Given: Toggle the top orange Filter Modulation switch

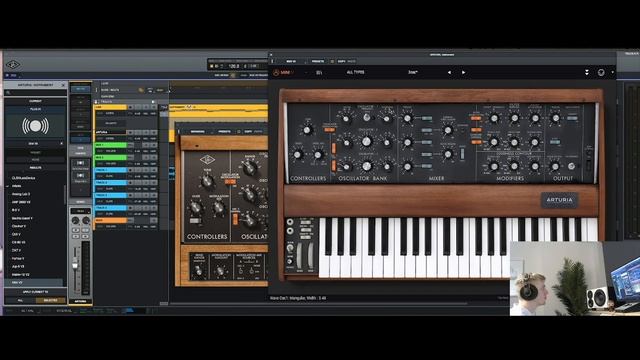Looking at the screenshot, I should point(476,118).
